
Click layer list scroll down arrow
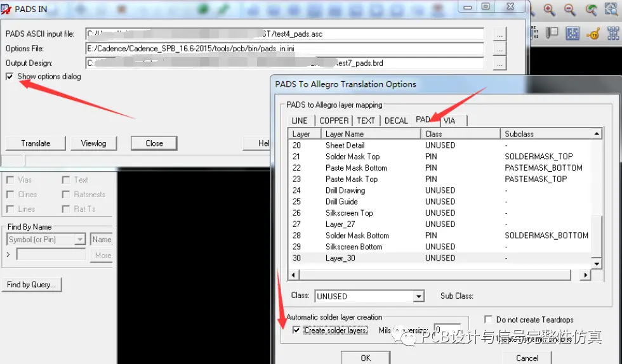(x=597, y=264)
